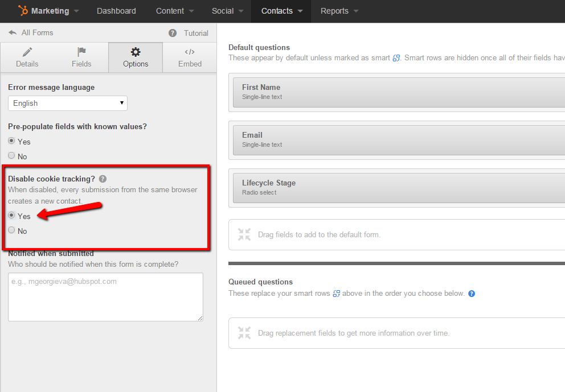Choose No under Disable cookie tracking
This screenshot has width=565, height=392.
point(11,230)
